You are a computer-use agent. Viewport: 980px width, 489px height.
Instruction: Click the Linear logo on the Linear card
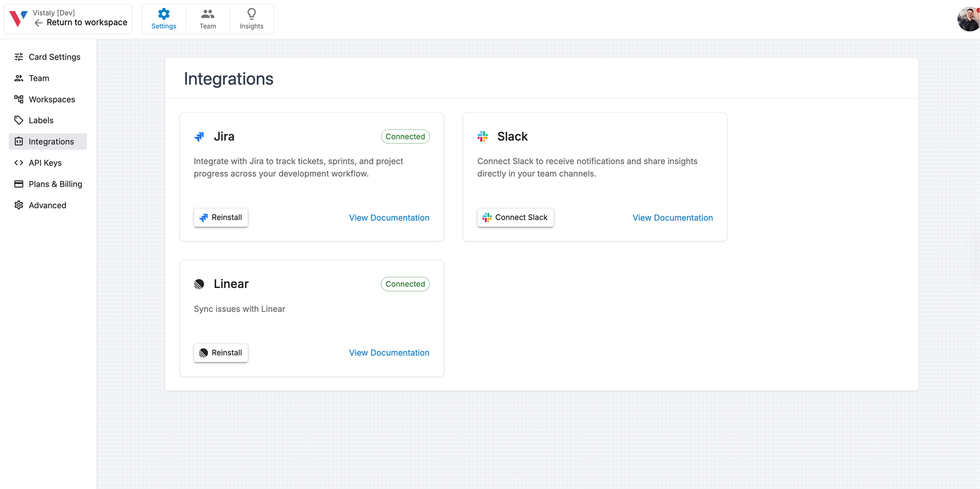click(200, 284)
